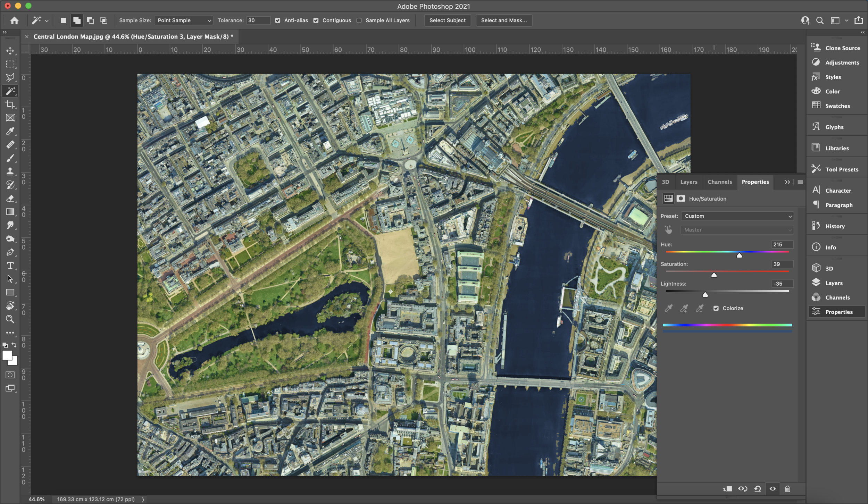The image size is (868, 504).
Task: Select the Rectangular Marquee tool
Action: point(10,64)
